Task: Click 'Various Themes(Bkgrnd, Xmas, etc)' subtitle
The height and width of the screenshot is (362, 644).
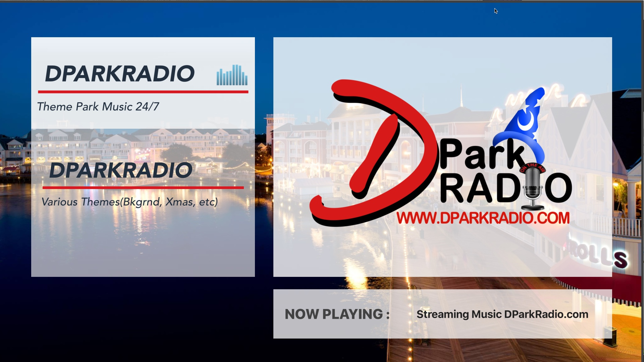Action: [129, 202]
